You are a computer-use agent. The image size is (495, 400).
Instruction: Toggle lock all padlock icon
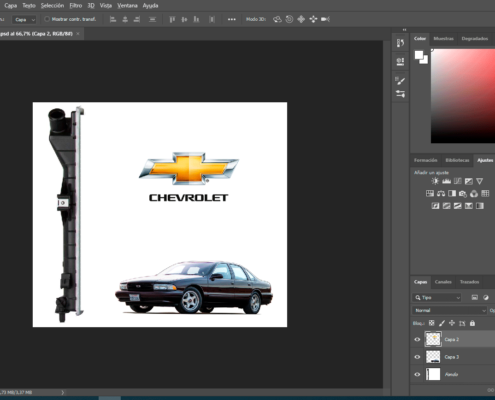[472, 323]
